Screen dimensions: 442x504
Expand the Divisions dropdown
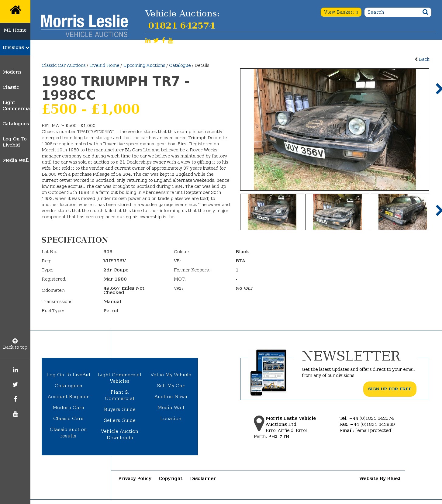point(15,47)
